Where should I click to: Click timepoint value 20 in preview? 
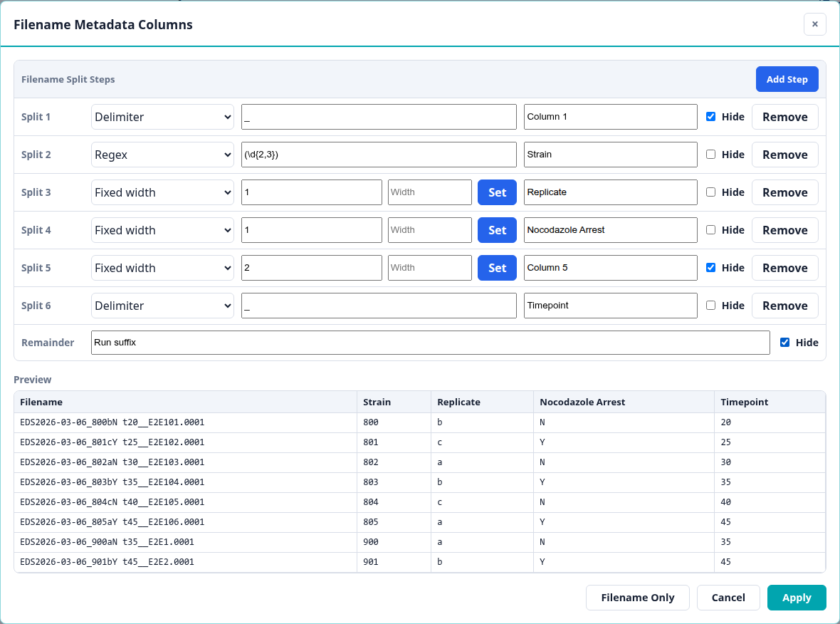click(x=725, y=422)
